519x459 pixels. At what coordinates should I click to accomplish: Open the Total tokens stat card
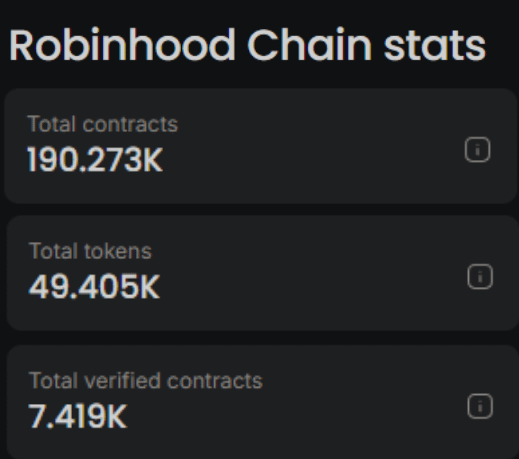[263, 273]
